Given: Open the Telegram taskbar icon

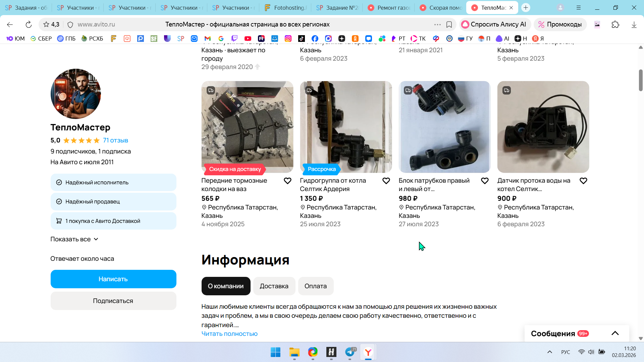Looking at the screenshot, I should (350, 352).
